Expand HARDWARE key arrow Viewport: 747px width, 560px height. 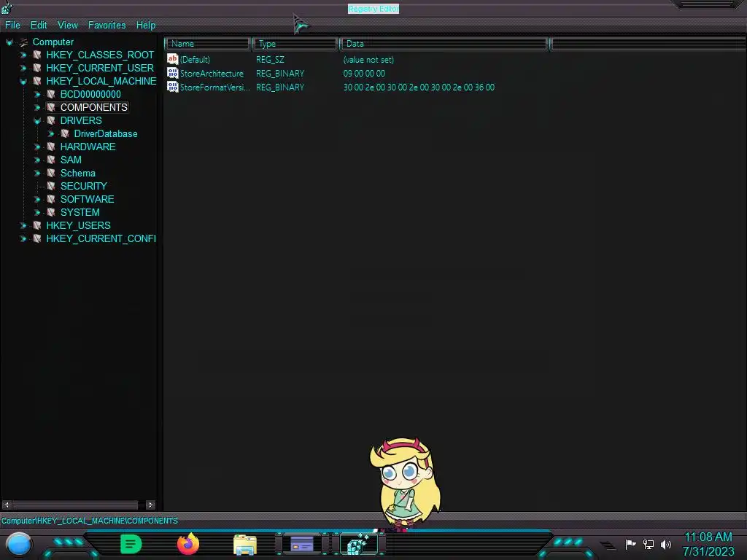(x=36, y=147)
